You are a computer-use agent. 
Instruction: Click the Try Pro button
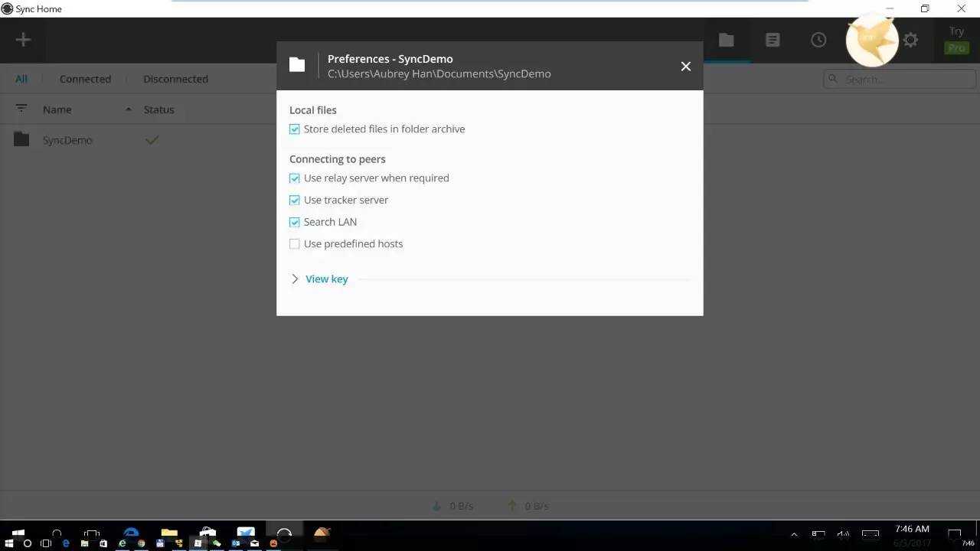coord(956,40)
